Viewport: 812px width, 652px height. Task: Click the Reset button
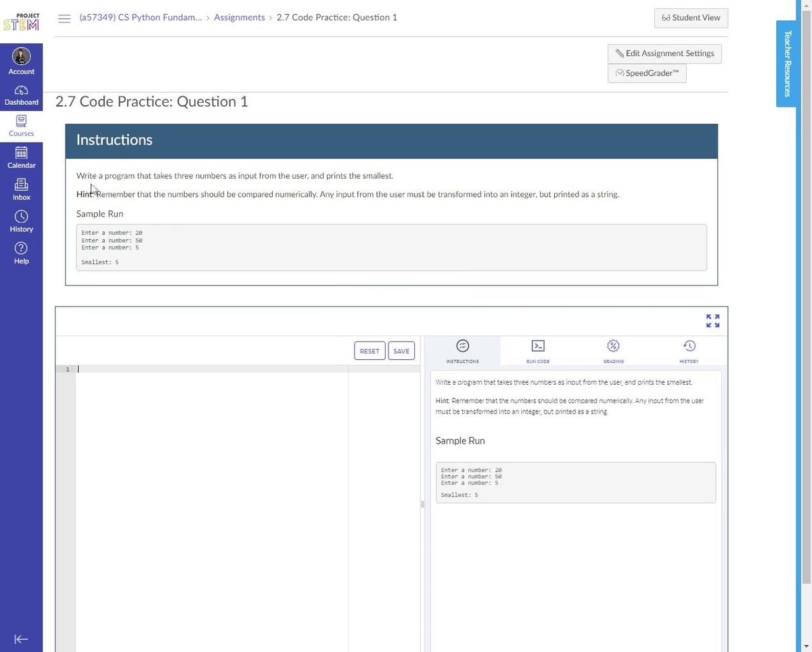pyautogui.click(x=369, y=351)
